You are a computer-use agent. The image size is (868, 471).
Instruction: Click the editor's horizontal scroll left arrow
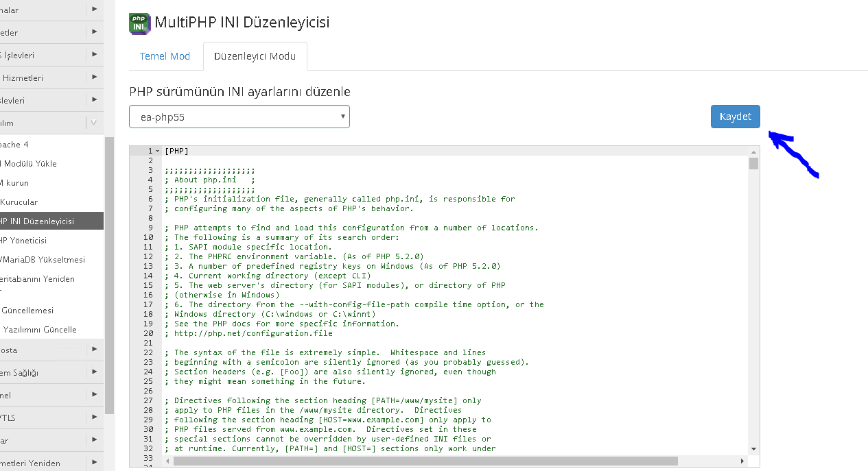167,461
